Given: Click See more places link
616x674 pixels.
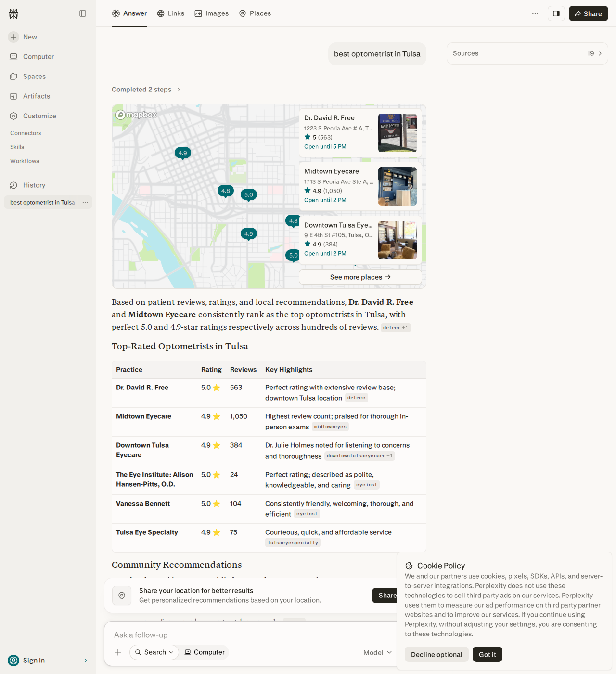Looking at the screenshot, I should pos(360,277).
